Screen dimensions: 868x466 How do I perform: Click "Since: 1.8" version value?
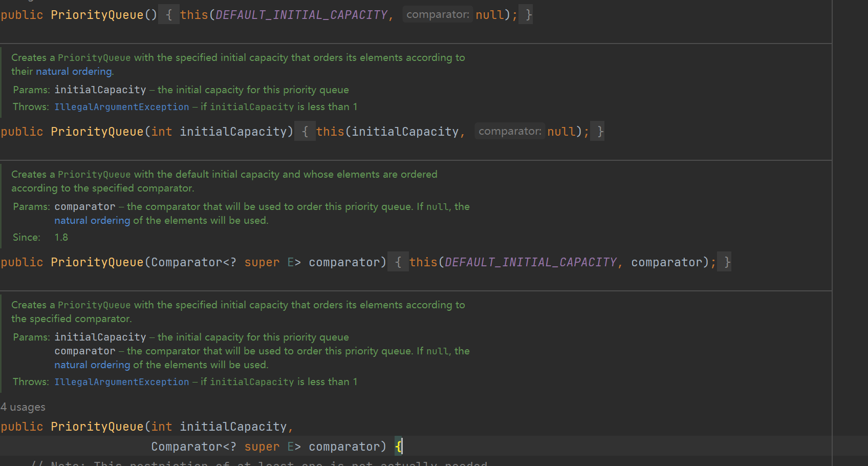[x=61, y=238]
